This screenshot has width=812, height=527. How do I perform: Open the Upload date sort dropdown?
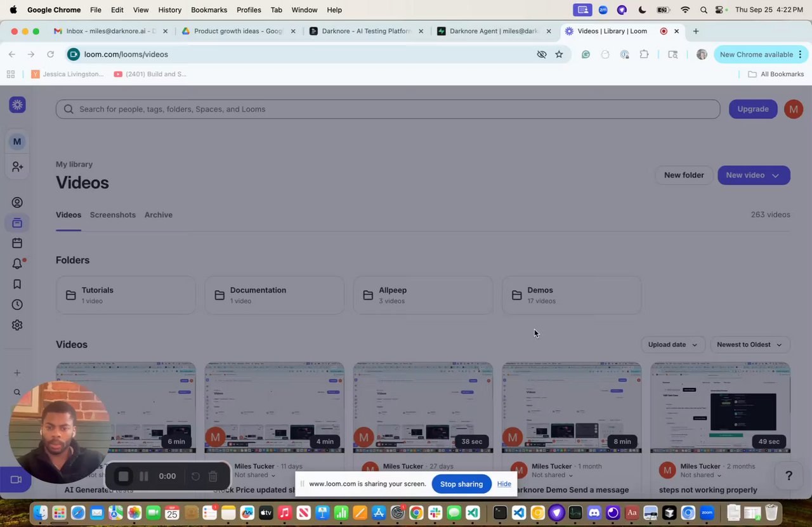pyautogui.click(x=672, y=345)
